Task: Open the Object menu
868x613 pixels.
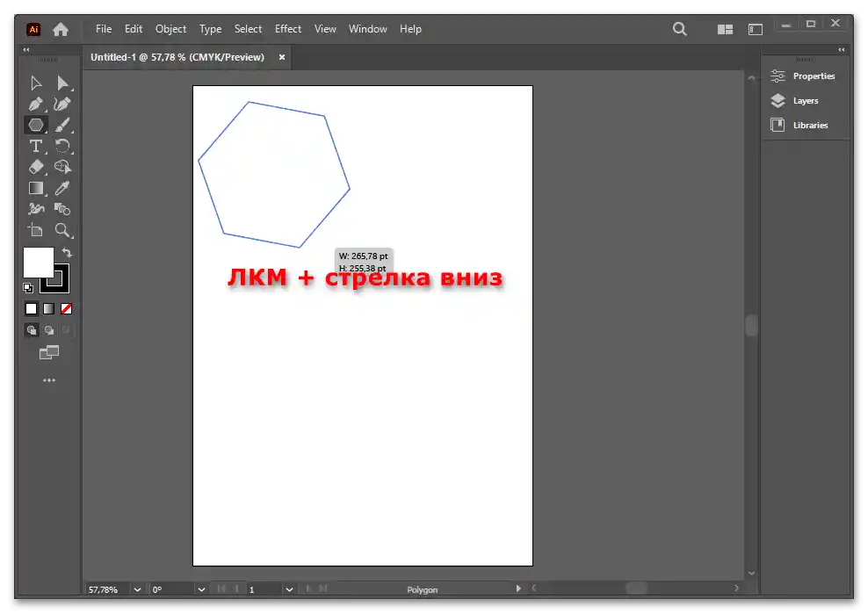Action: click(170, 29)
